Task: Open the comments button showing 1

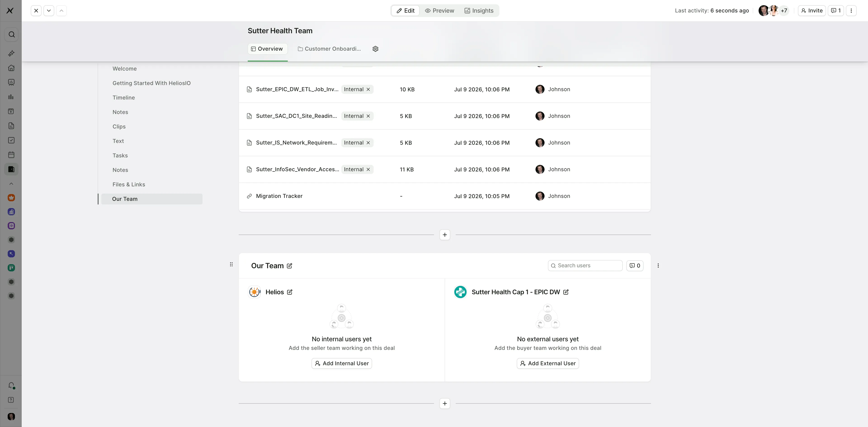Action: coord(836,10)
